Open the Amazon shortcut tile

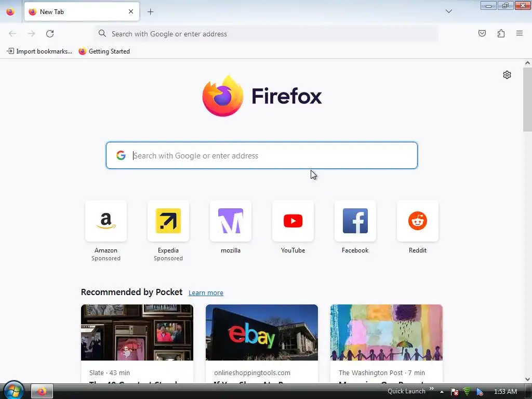pyautogui.click(x=106, y=221)
